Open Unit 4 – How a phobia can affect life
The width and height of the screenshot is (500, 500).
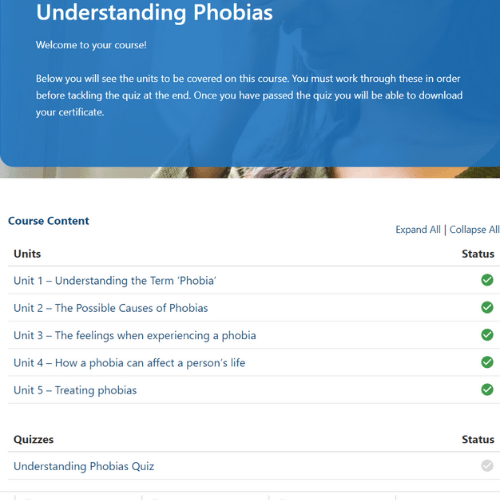tap(129, 363)
